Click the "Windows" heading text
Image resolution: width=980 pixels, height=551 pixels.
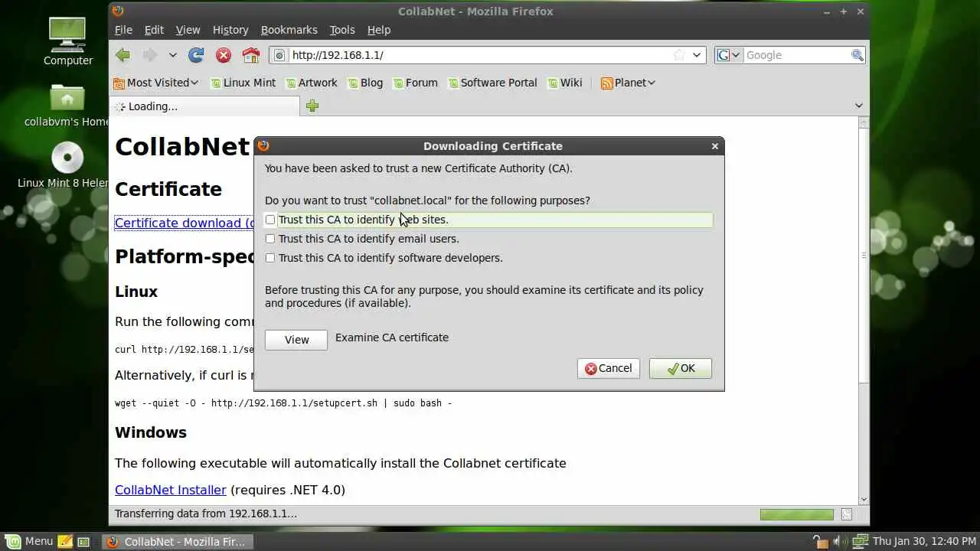pos(151,432)
